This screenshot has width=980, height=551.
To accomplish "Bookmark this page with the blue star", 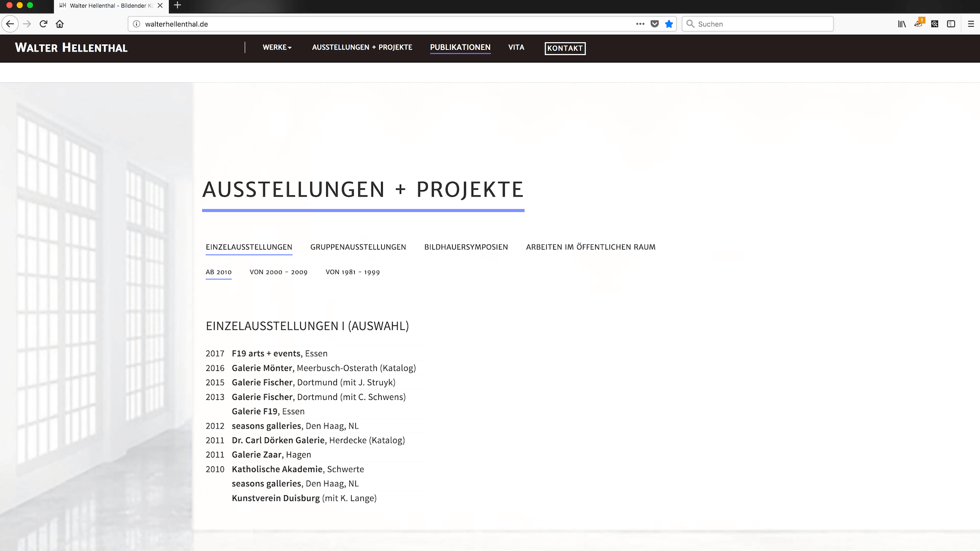I will click(669, 23).
